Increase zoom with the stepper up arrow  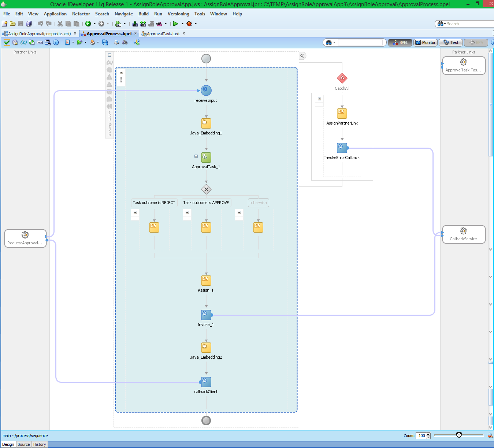[428, 434]
